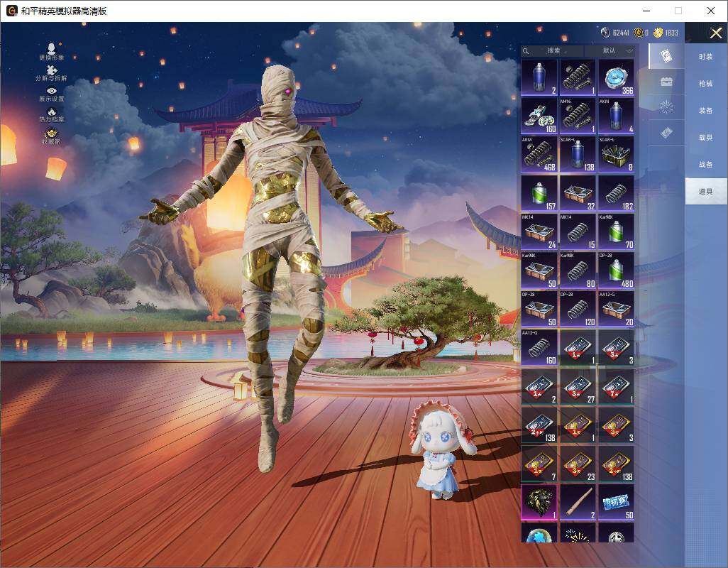Click the search field labeled 搜索
This screenshot has width=728, height=568.
pos(553,50)
